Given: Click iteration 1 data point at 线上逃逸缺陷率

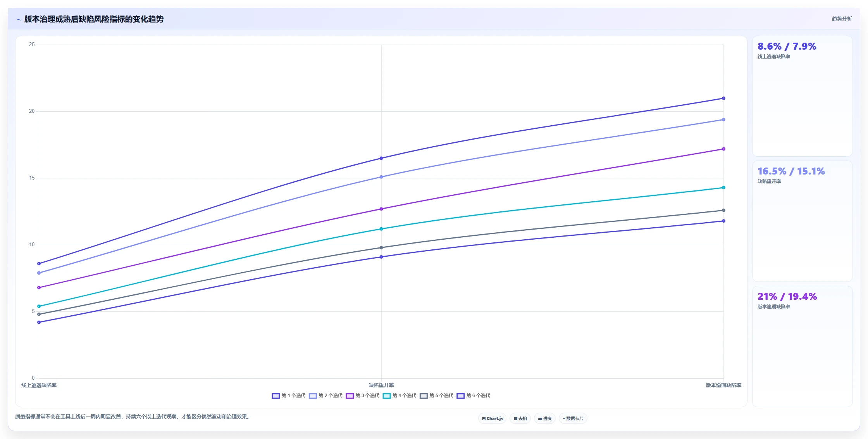Looking at the screenshot, I should pos(39,264).
